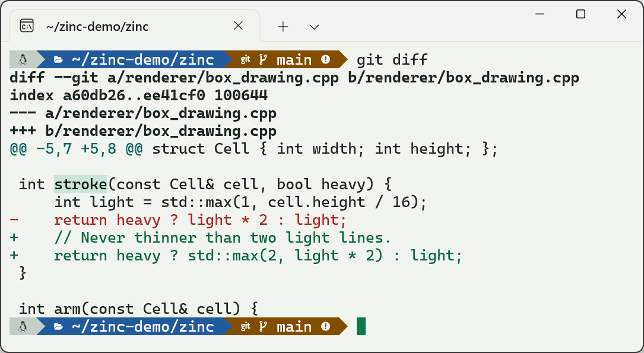644x353 pixels.
Task: Click the folder icon in top prompt
Action: (58, 60)
